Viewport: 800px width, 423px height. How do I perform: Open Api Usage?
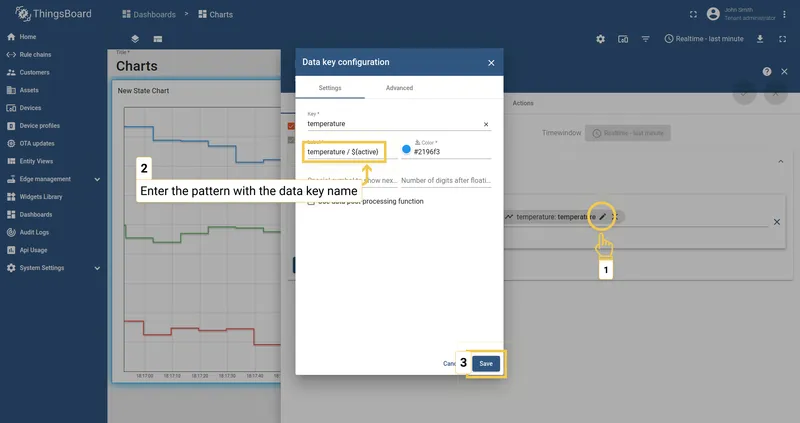tap(33, 250)
